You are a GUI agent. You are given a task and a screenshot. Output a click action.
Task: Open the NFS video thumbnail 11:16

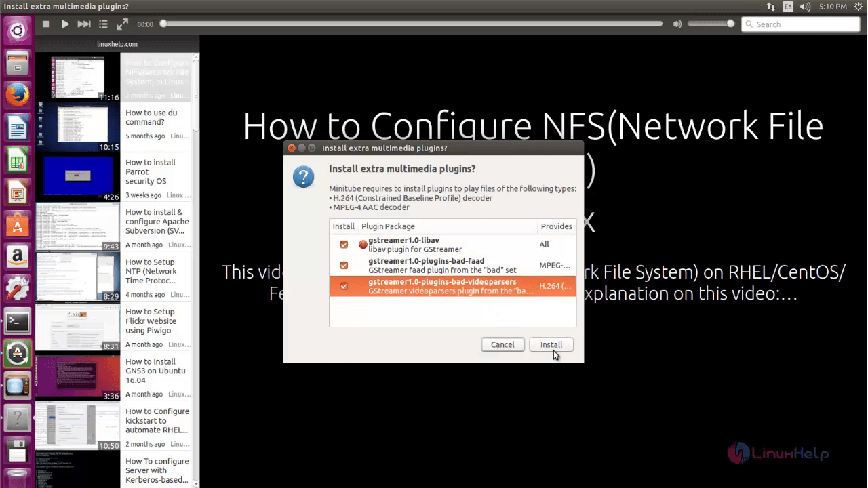click(x=78, y=78)
